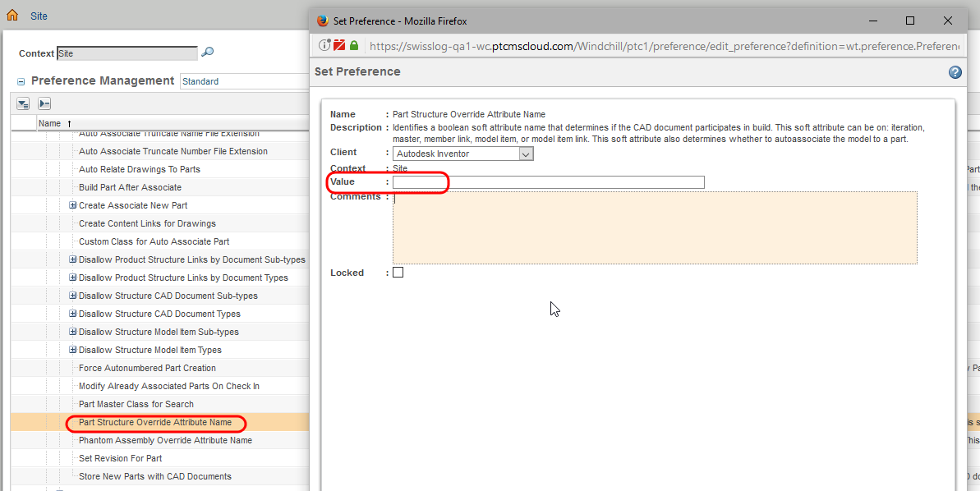Expand the Create Associate New Part node
980x491 pixels.
(x=73, y=205)
